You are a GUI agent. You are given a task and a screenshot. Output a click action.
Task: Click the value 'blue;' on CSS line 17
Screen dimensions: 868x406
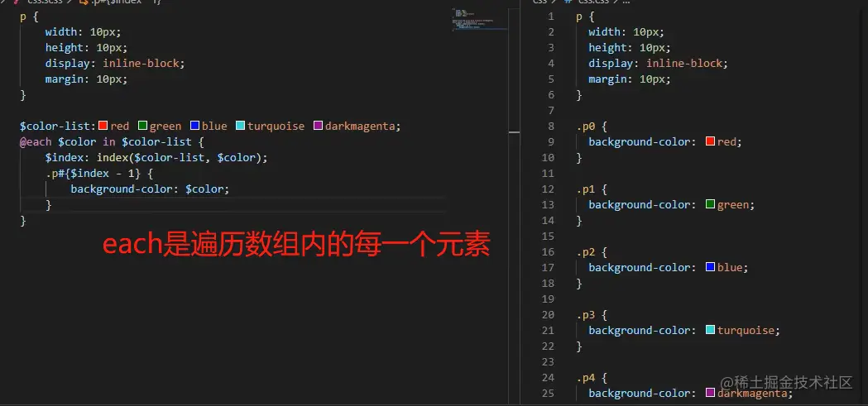point(733,267)
